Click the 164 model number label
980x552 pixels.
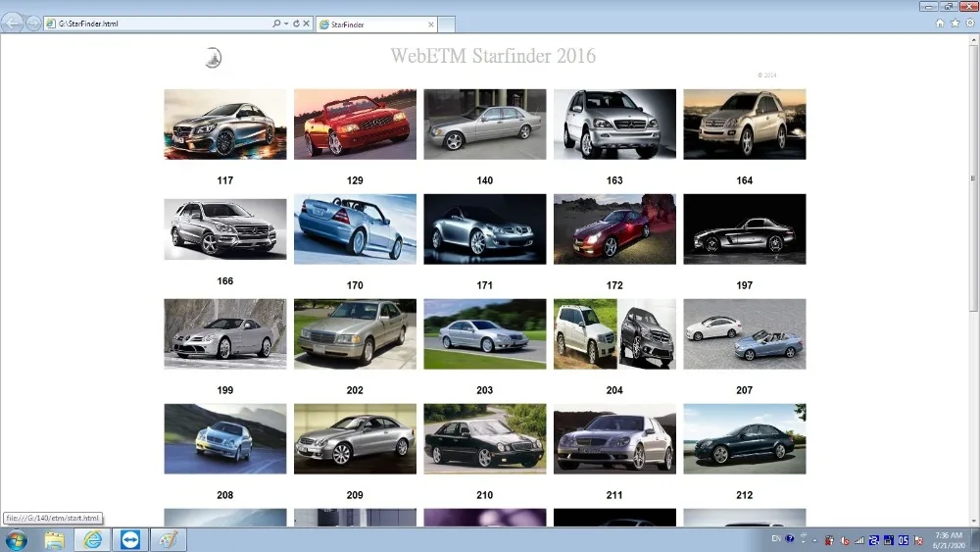click(x=745, y=180)
